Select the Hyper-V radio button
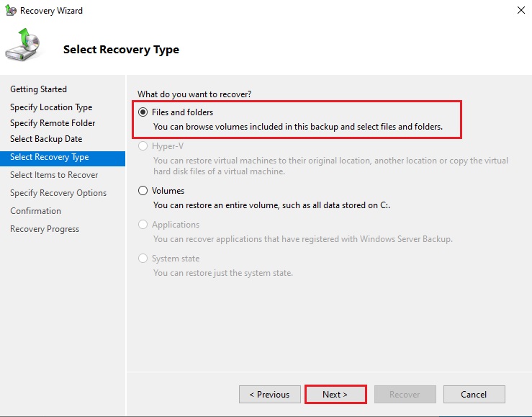 (143, 146)
